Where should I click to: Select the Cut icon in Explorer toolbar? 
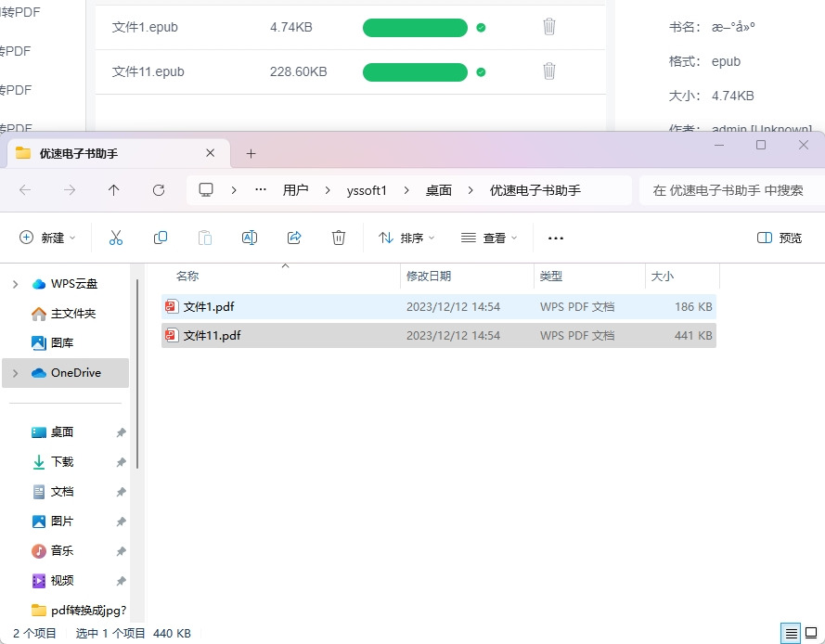tap(116, 238)
